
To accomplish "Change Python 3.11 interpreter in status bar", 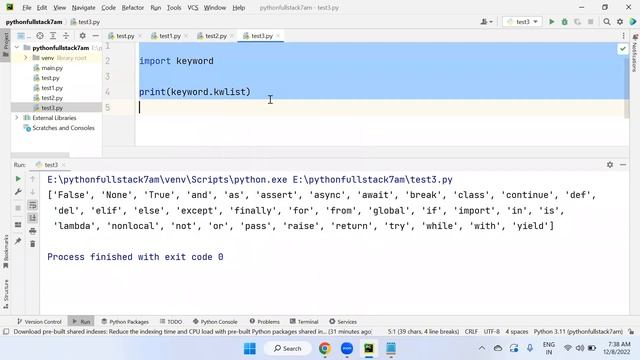I will point(578,332).
